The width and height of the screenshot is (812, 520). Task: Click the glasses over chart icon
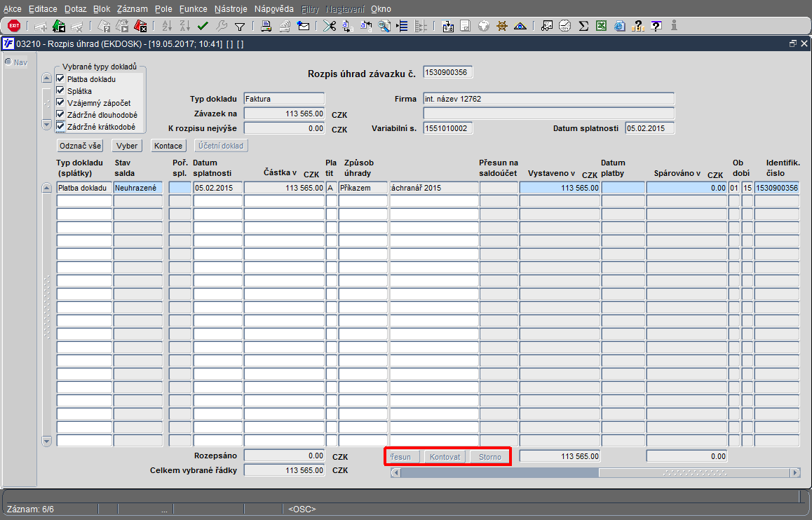click(x=547, y=26)
